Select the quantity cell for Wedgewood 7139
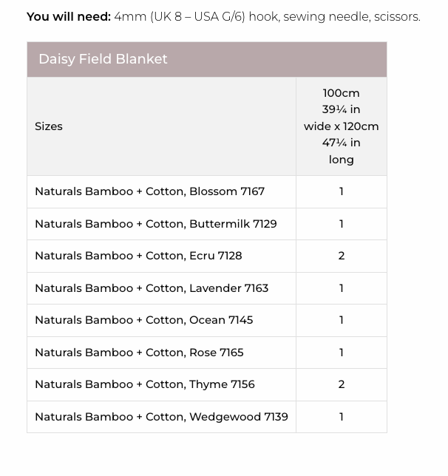 click(x=341, y=417)
